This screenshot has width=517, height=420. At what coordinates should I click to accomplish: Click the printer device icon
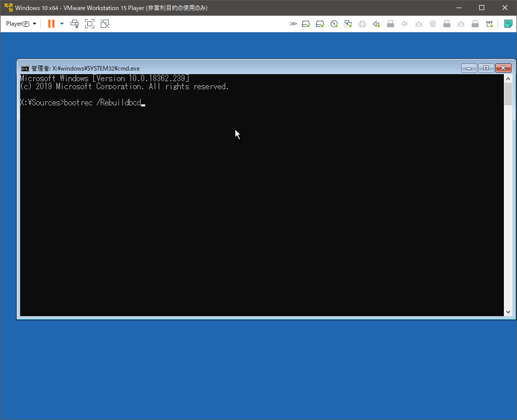pyautogui.click(x=362, y=24)
